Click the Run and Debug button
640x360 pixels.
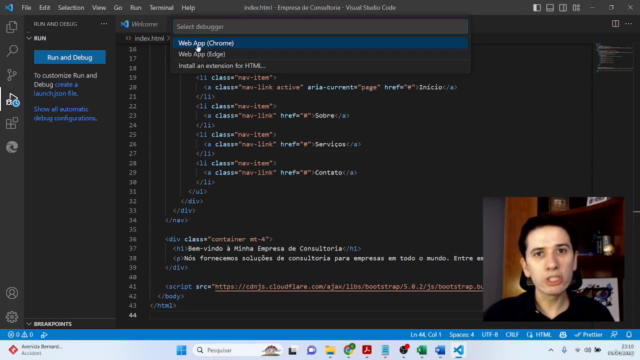(x=70, y=57)
